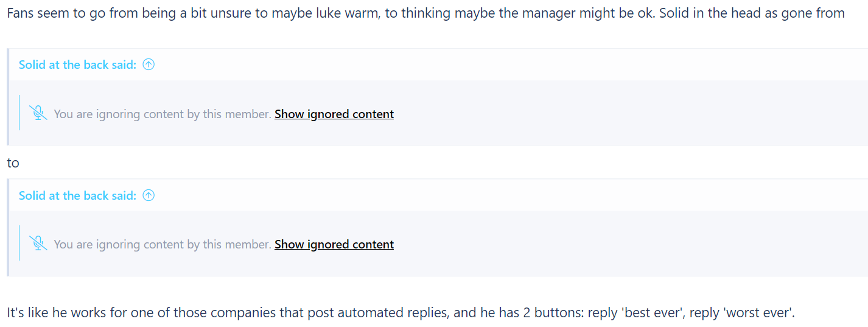This screenshot has height=327, width=868.
Task: Click the up-arrow icon in the second quote header
Action: click(x=149, y=195)
